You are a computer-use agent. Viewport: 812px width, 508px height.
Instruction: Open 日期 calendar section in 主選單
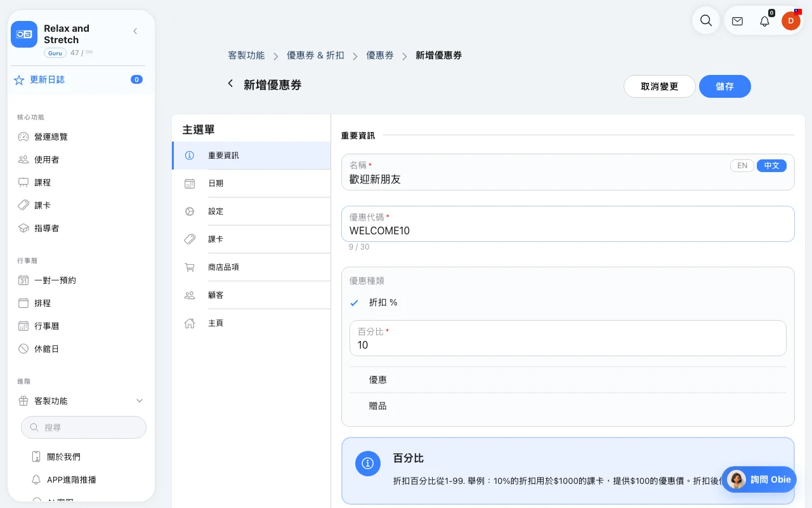click(x=251, y=183)
